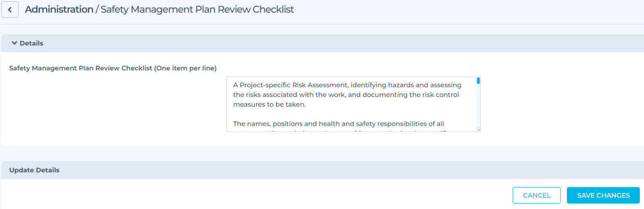Viewport: 644px width, 209px height.
Task: Click the checklist textarea scrollbar thumb
Action: tap(478, 80)
